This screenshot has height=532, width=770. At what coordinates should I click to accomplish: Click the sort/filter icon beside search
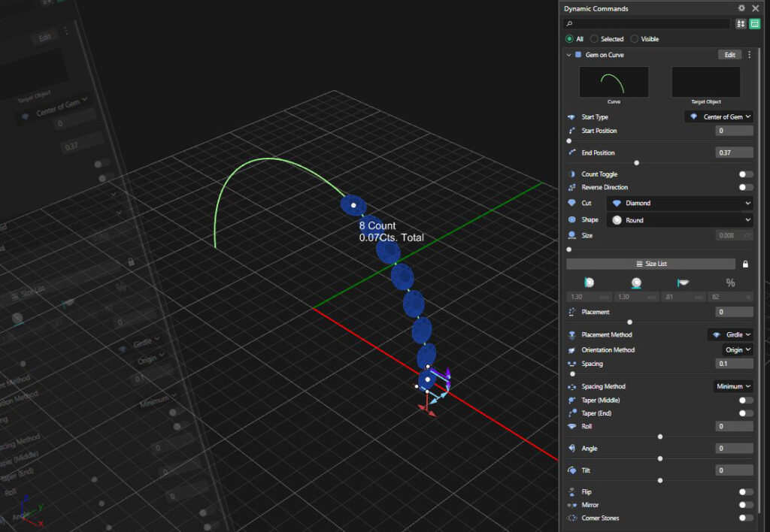click(741, 24)
